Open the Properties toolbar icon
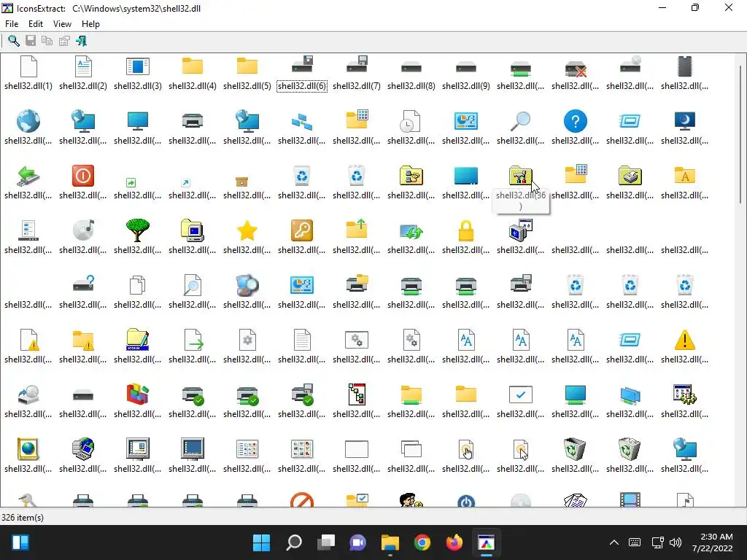747x560 pixels. 64,41
